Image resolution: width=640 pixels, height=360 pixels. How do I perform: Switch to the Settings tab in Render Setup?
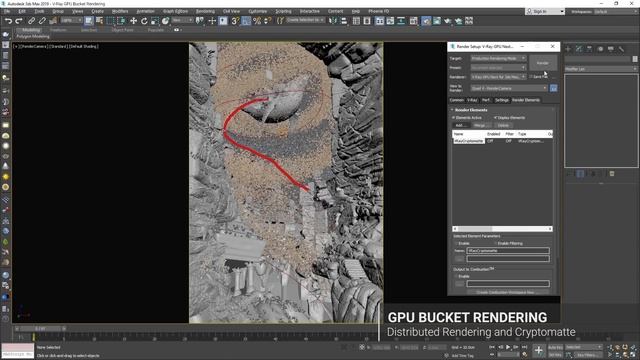click(502, 100)
